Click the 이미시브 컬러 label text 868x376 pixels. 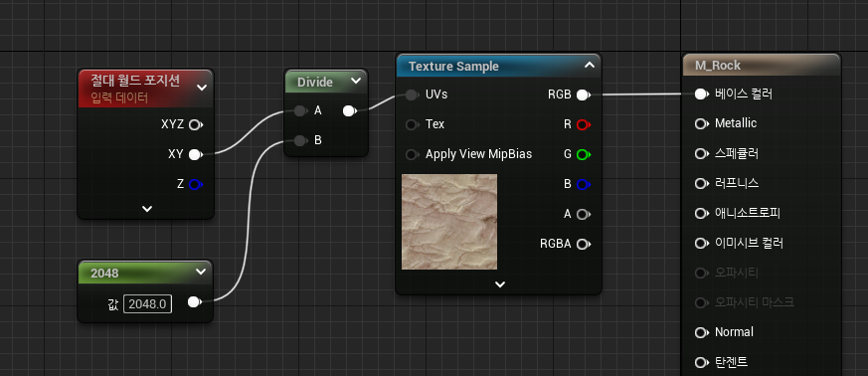(749, 243)
